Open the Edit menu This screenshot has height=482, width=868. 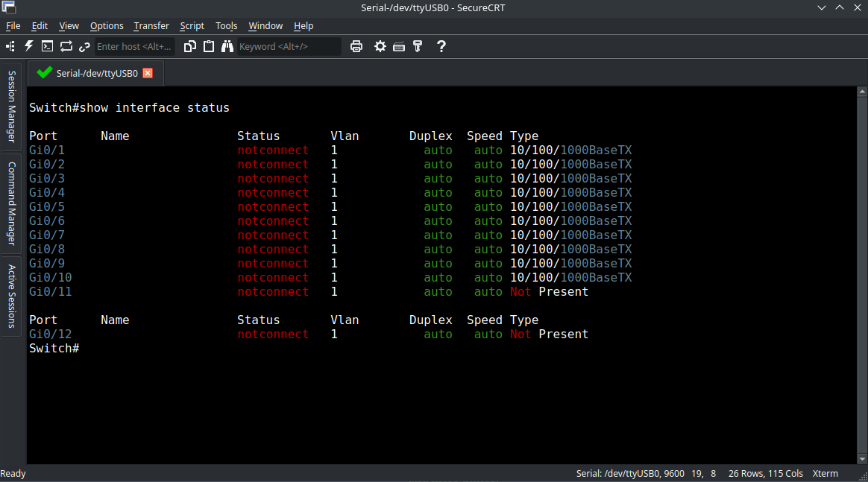[40, 26]
